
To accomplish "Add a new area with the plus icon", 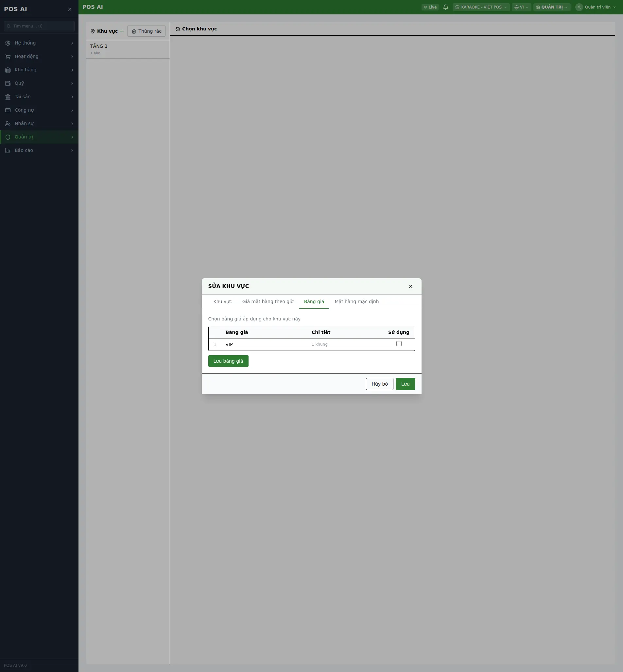I will (x=122, y=31).
